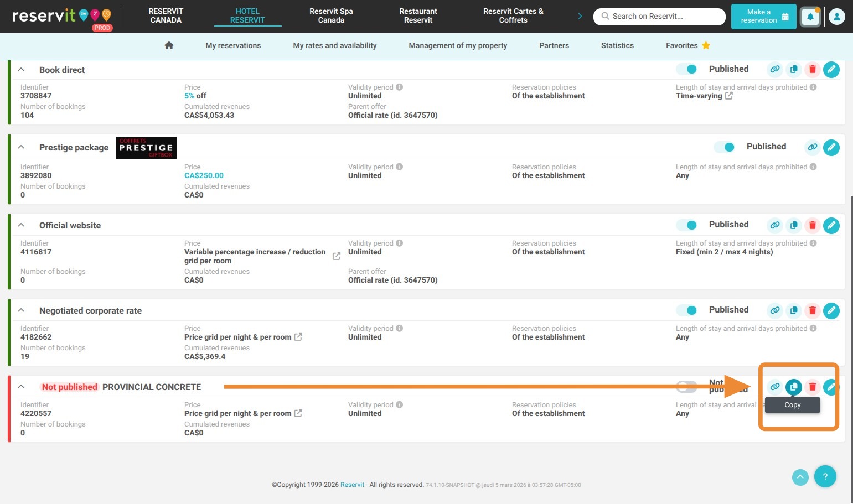Screen dimensions: 853x504
Task: Get the link for PROVINCIAL CONCRETE rate
Action: pyautogui.click(x=775, y=387)
